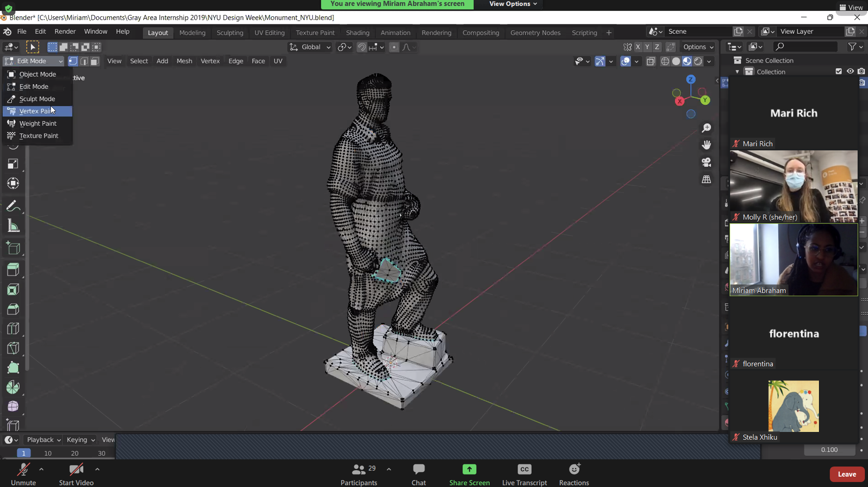Screen dimensions: 868x487
Task: Activate the Spin tool
Action: 13,387
